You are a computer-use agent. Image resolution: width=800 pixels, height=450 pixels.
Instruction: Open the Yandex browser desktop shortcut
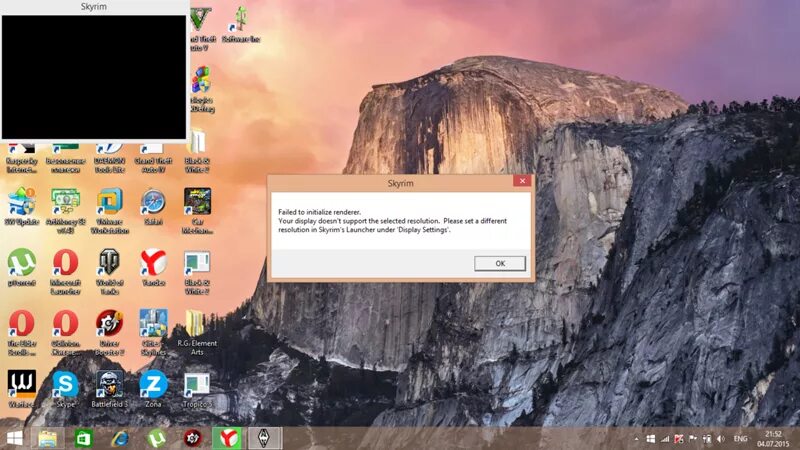point(153,267)
